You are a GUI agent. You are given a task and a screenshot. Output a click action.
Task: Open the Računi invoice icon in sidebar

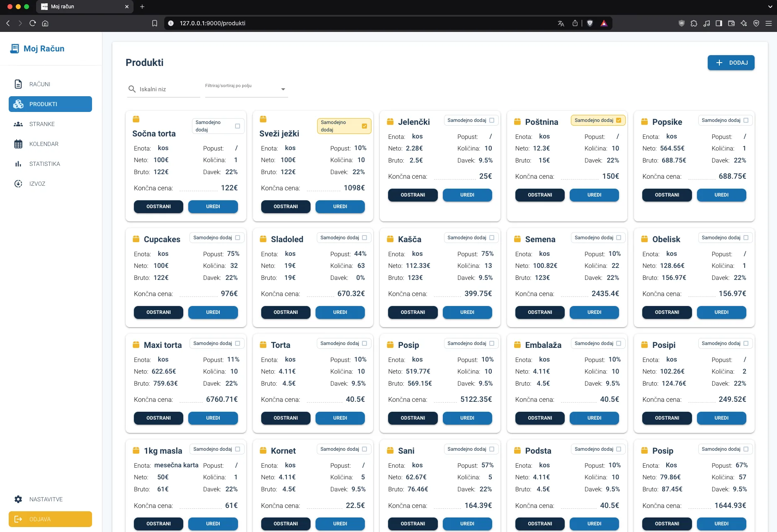[18, 84]
